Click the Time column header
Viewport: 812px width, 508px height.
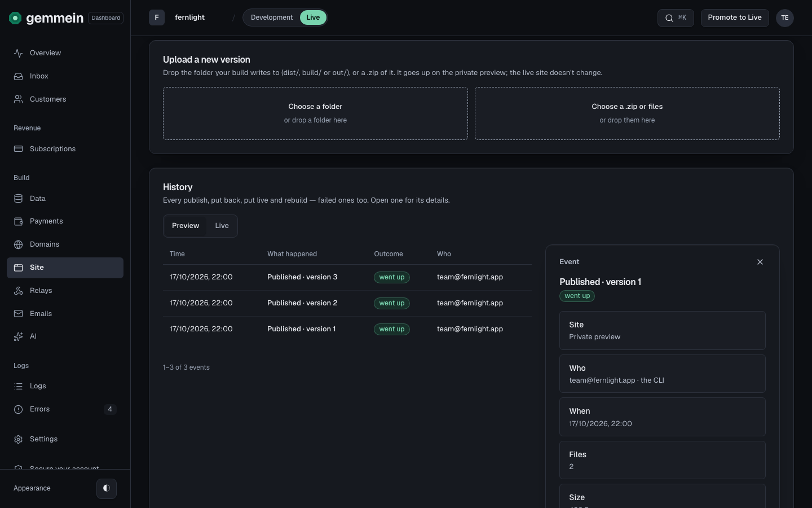(x=177, y=254)
